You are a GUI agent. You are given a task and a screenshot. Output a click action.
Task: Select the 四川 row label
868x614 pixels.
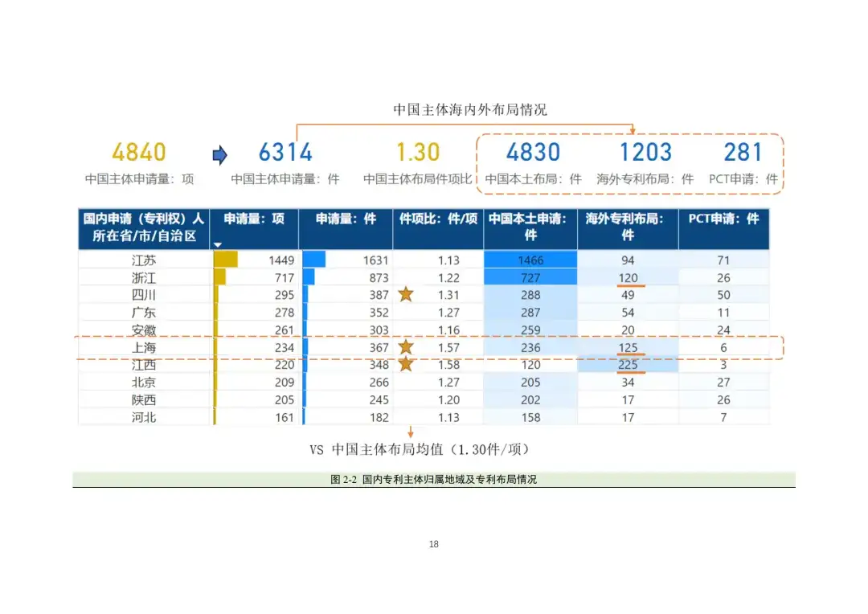[144, 294]
